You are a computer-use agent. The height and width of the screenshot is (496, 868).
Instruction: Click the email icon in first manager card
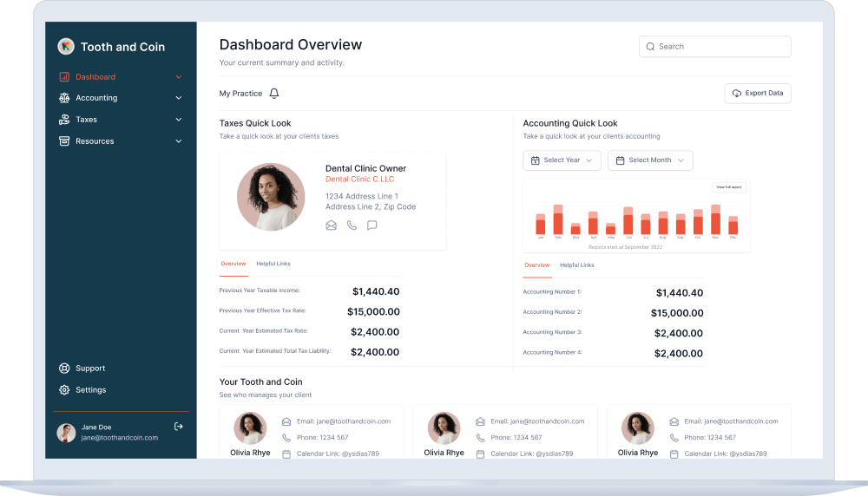(286, 422)
